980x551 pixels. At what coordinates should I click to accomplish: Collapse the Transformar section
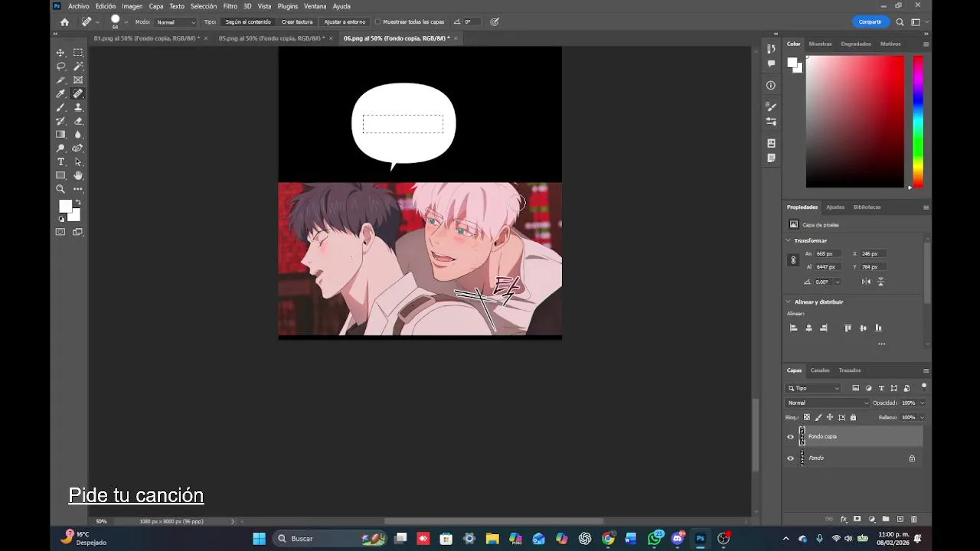789,240
